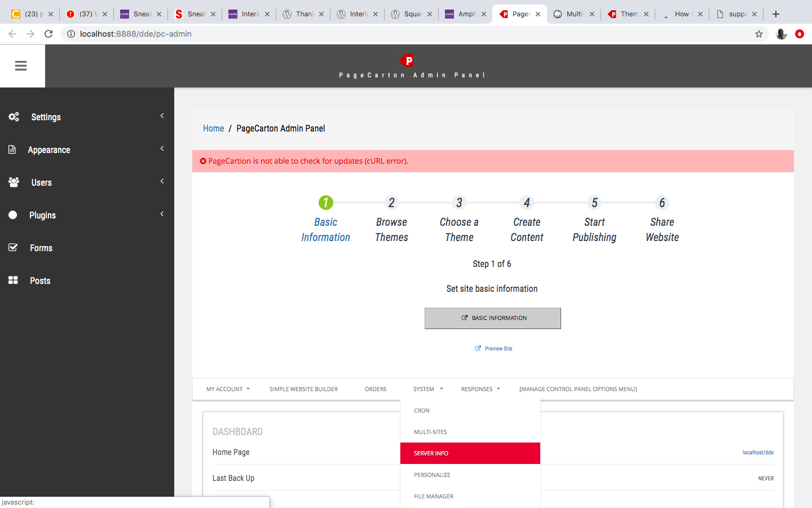Click Basic Information step label
The width and height of the screenshot is (812, 508).
coord(326,230)
